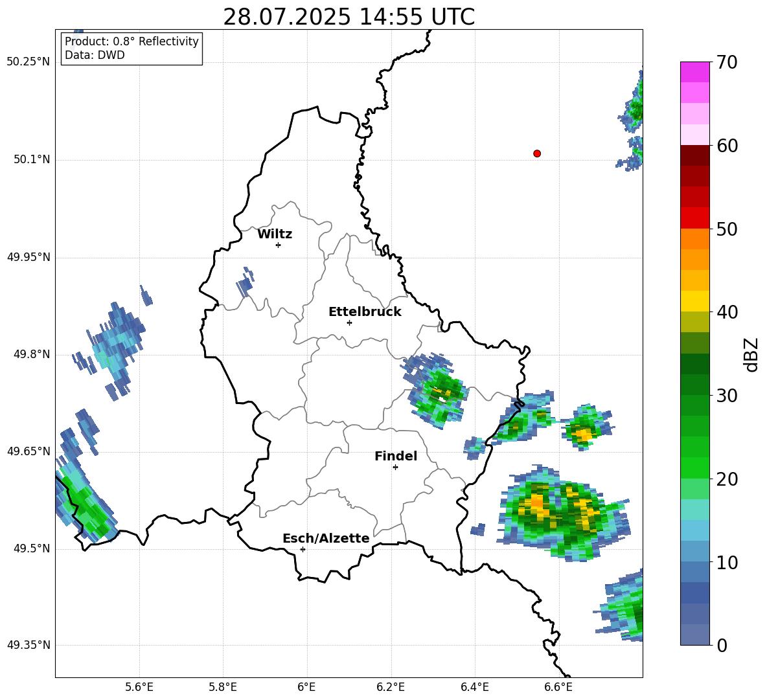Click the red dot marker on the map

point(537,153)
